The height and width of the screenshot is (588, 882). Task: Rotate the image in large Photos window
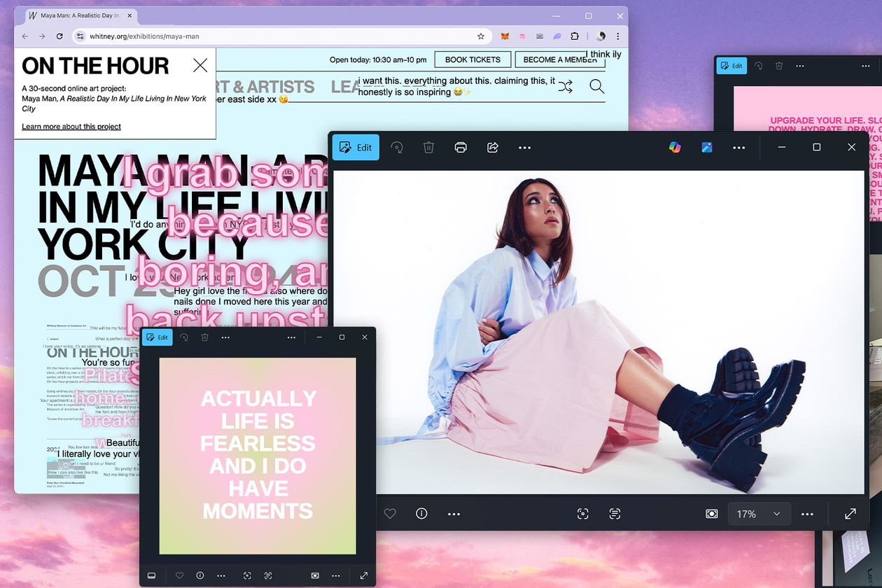point(397,148)
